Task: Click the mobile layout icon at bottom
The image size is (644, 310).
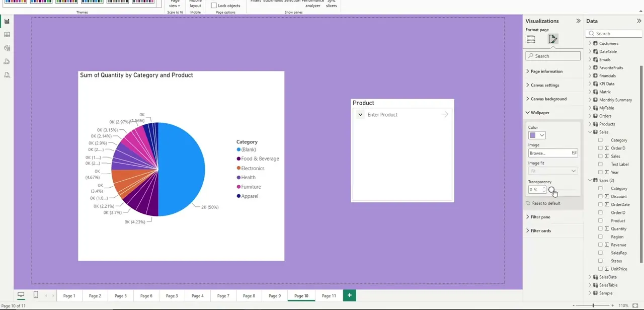Action: 36,295
